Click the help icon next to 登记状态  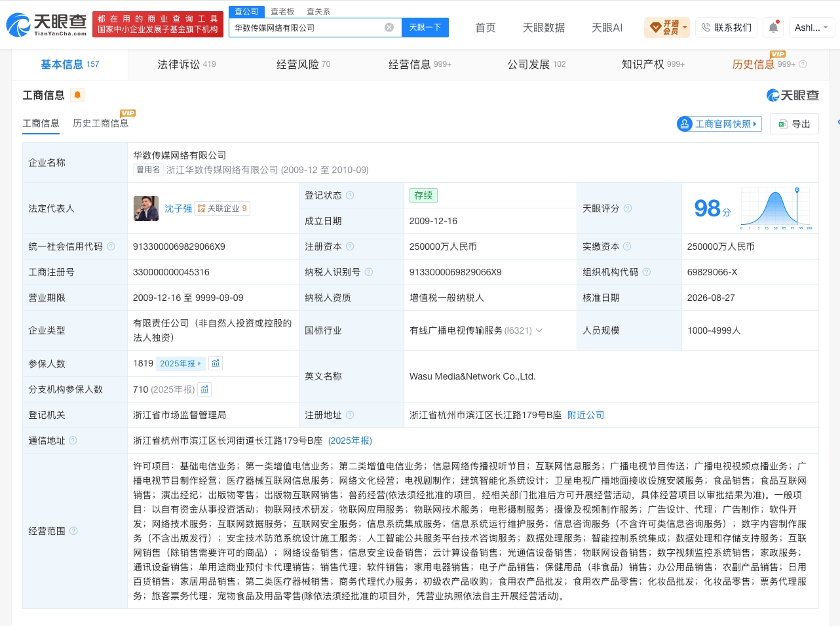(350, 195)
